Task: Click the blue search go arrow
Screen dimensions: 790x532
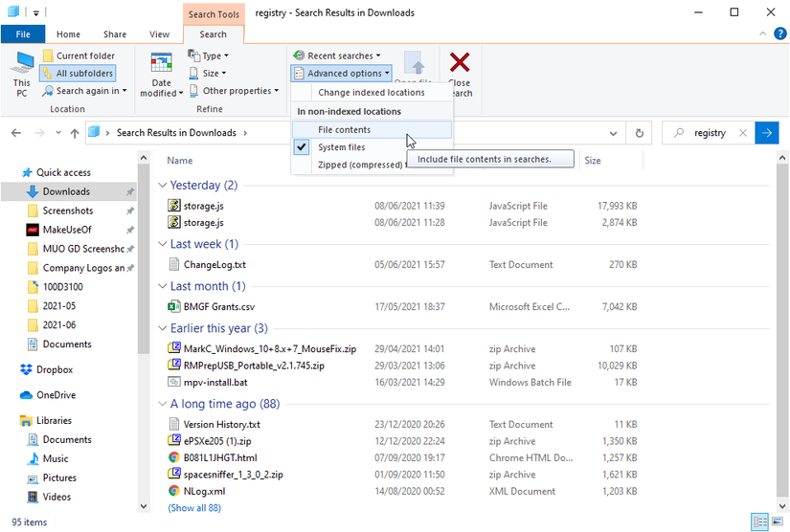Action: pyautogui.click(x=767, y=133)
